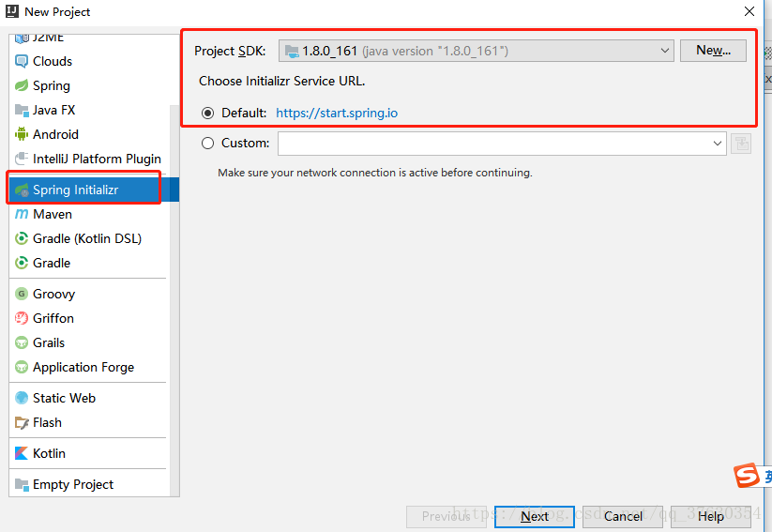Choose Spring project type
Viewport: 772px width, 532px height.
(x=89, y=85)
